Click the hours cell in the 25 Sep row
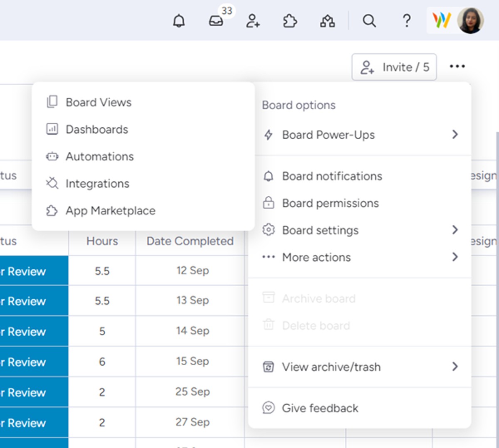The image size is (499, 448). 102,392
